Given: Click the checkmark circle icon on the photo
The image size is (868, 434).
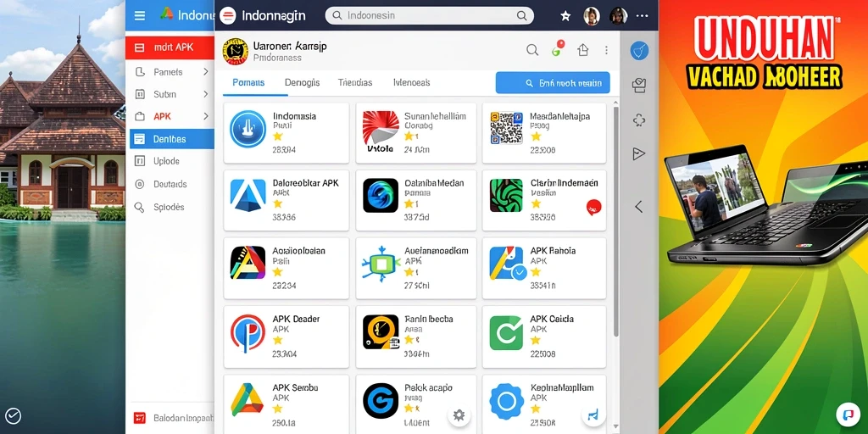Looking at the screenshot, I should [x=14, y=415].
